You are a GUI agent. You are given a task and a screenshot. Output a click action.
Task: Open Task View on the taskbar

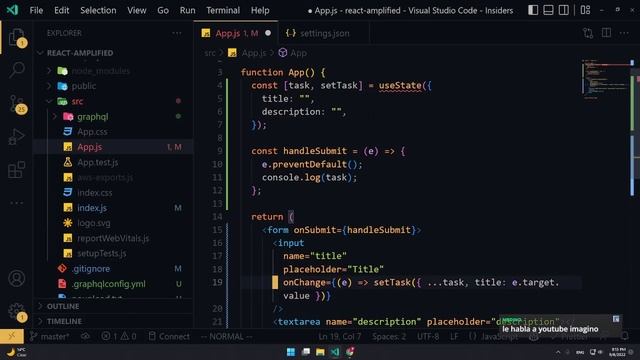coord(305,352)
